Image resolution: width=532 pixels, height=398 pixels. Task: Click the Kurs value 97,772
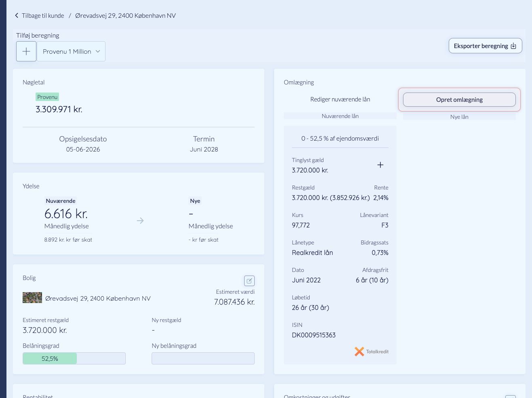pyautogui.click(x=301, y=225)
